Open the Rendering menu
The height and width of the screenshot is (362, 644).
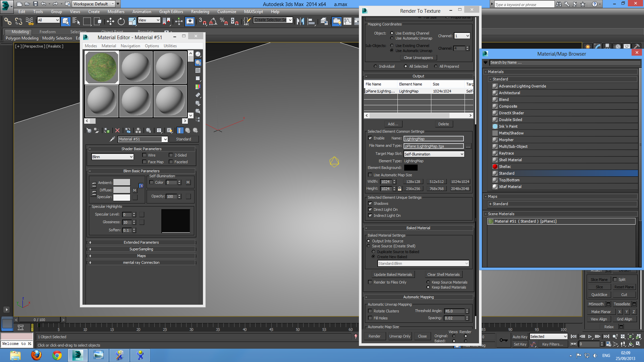click(200, 12)
